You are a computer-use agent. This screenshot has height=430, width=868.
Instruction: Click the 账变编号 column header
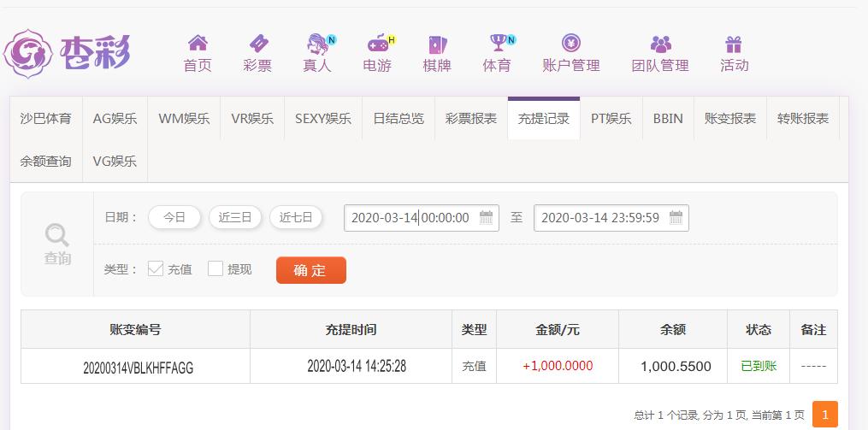pyautogui.click(x=136, y=330)
